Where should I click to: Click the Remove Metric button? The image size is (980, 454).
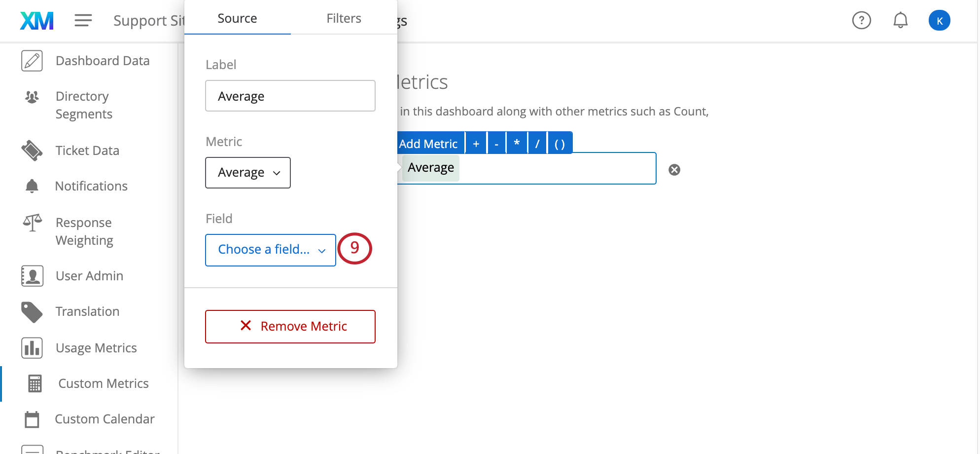(290, 326)
